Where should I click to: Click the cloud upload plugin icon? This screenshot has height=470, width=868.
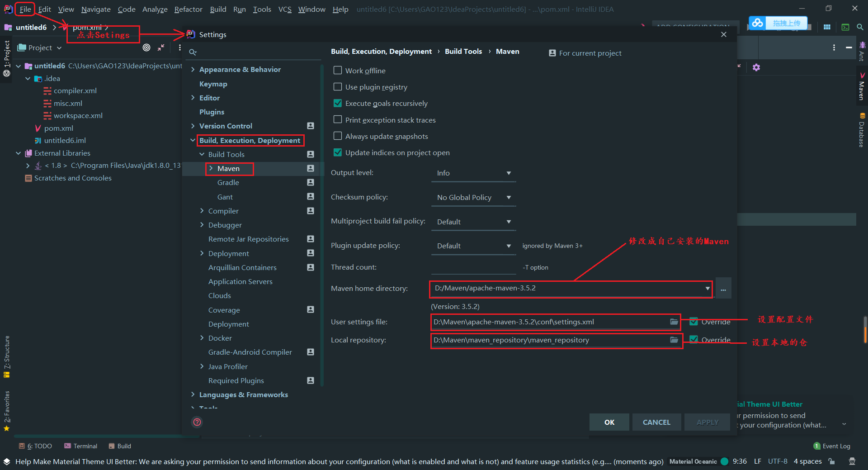click(758, 23)
